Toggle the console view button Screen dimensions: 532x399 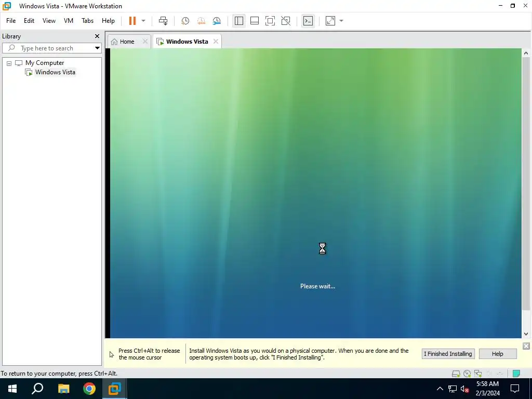(308, 21)
